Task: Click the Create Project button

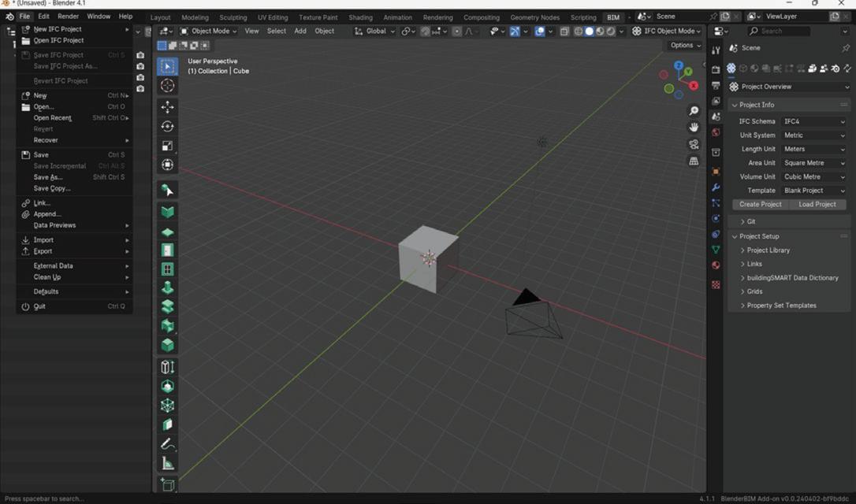Action: click(760, 205)
